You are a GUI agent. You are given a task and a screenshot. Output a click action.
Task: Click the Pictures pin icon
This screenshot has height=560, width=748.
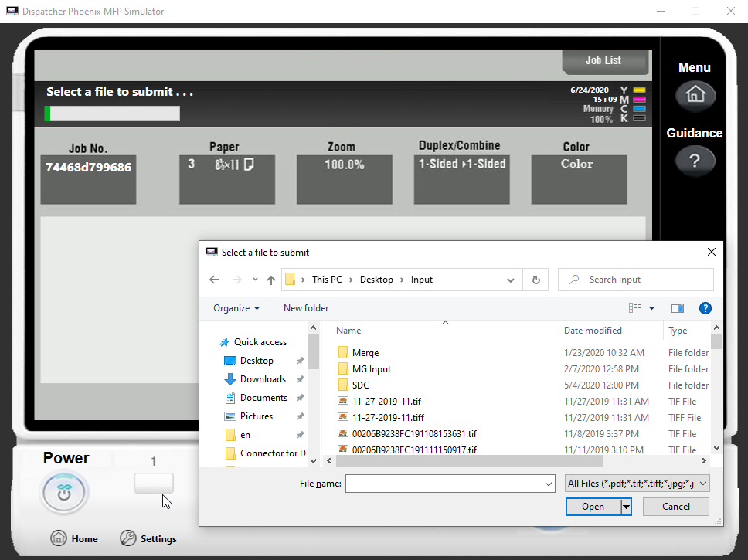tap(300, 417)
